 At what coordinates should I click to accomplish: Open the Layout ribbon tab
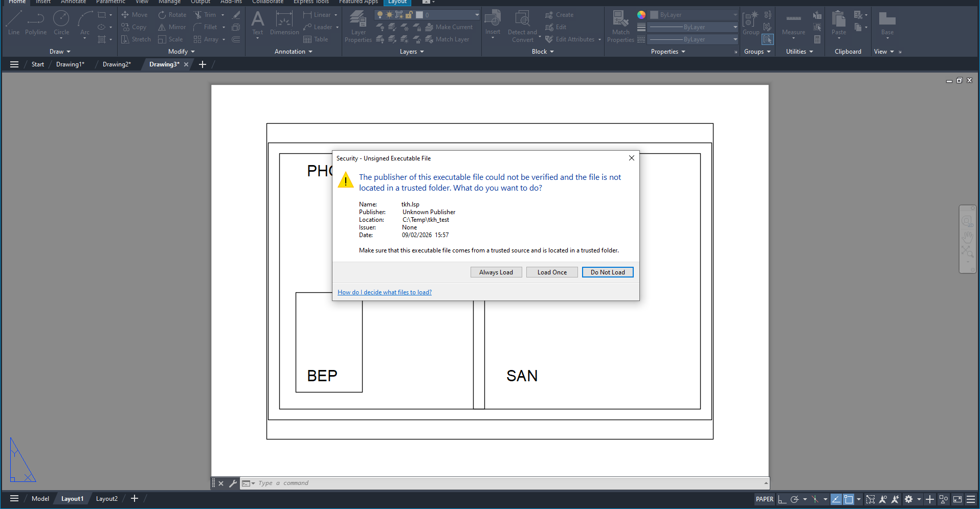click(x=397, y=2)
